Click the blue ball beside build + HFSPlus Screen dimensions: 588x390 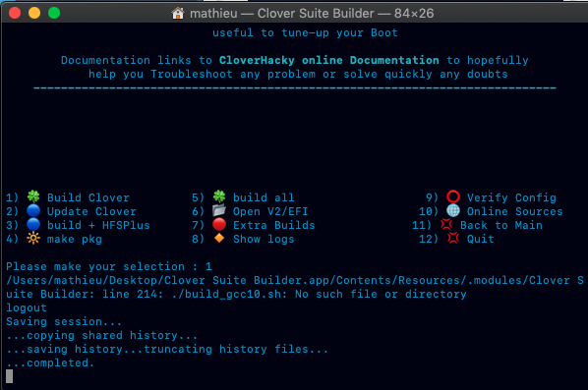pyautogui.click(x=33, y=224)
